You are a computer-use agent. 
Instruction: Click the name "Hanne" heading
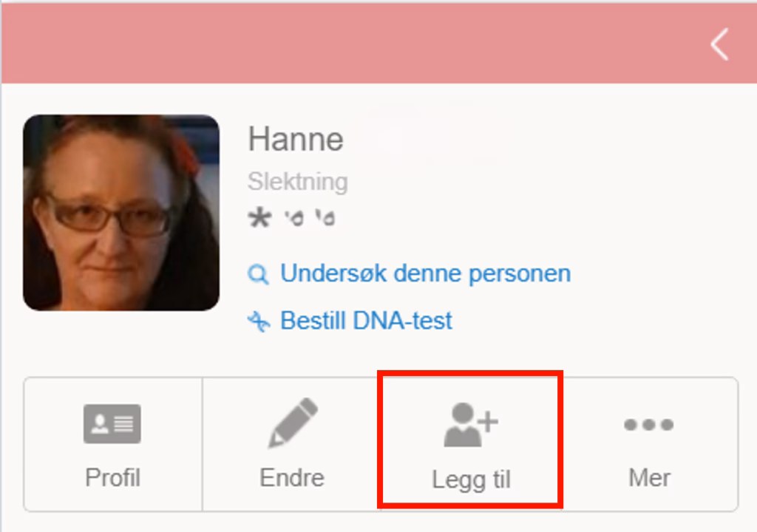(295, 139)
